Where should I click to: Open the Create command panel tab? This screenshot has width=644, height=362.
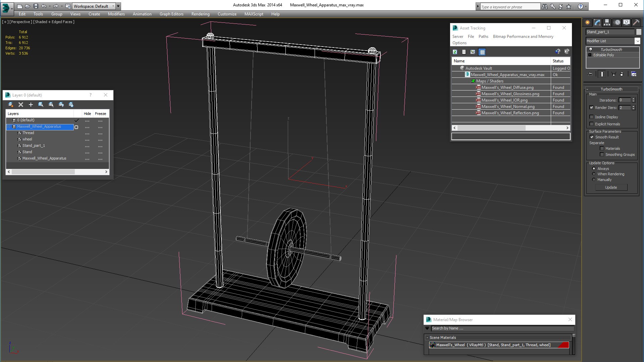point(588,22)
